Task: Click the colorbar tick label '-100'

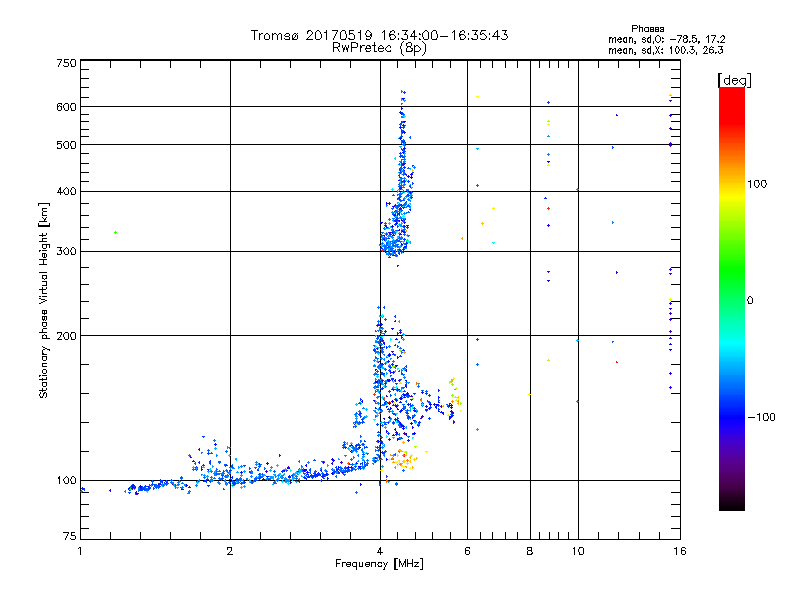Action: pos(762,417)
